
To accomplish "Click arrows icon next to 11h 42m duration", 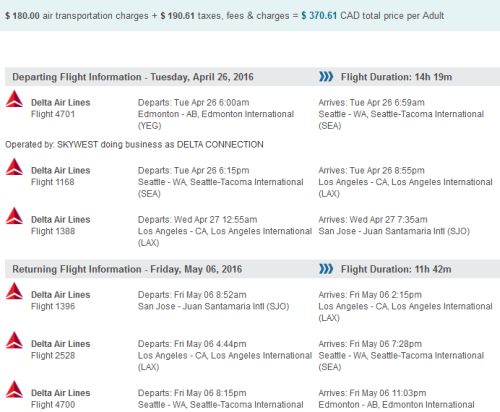I will pos(326,269).
